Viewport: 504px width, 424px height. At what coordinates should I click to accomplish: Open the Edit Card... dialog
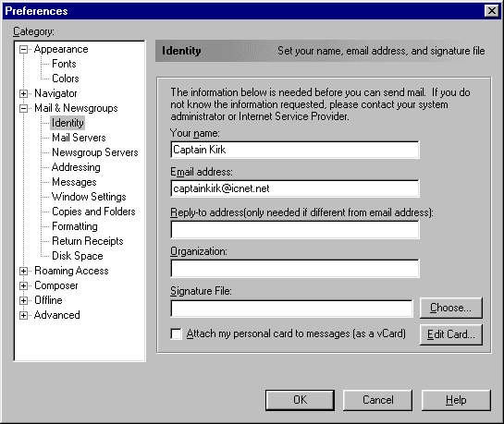450,334
